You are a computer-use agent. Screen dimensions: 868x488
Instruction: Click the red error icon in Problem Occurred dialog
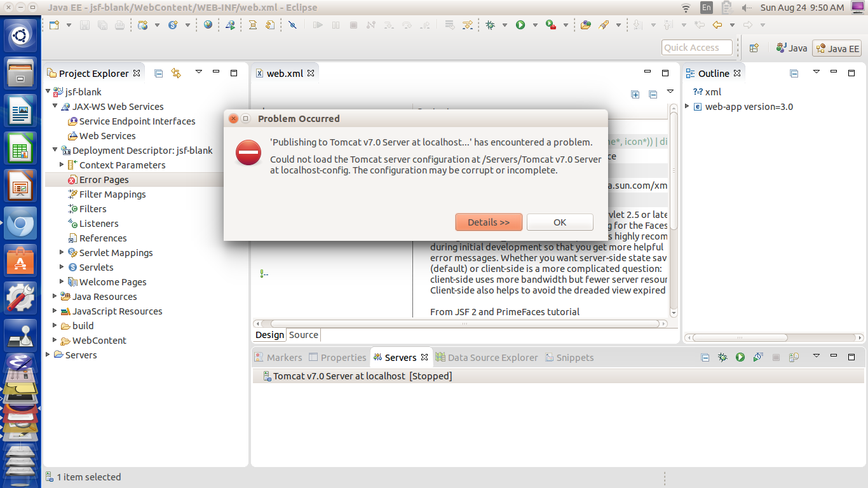point(248,152)
